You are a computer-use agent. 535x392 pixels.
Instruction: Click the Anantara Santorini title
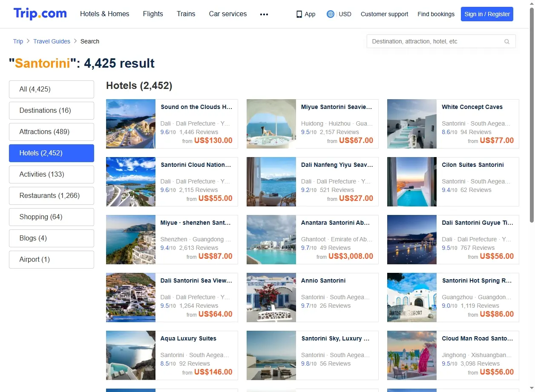pos(336,223)
